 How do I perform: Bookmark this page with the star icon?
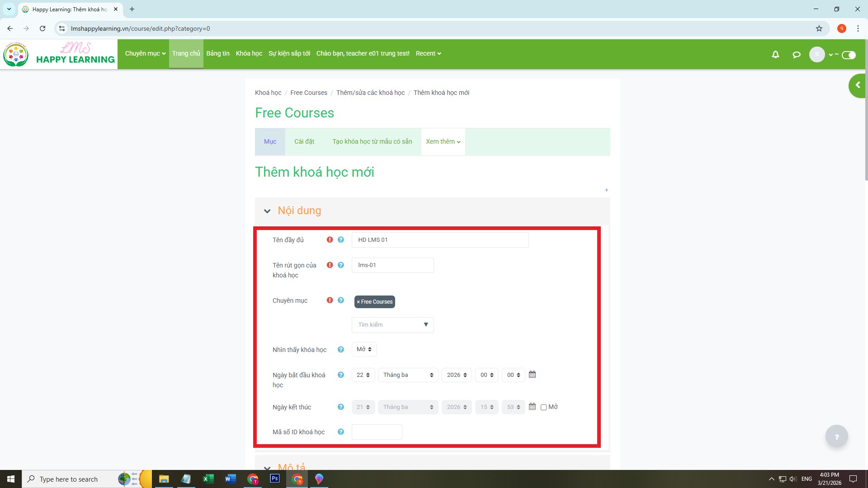(x=819, y=28)
